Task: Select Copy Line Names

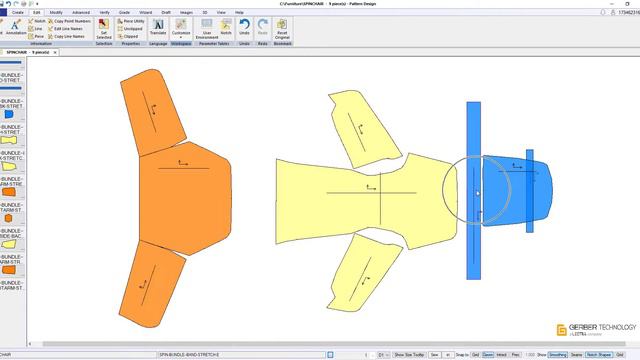Action: point(66,36)
